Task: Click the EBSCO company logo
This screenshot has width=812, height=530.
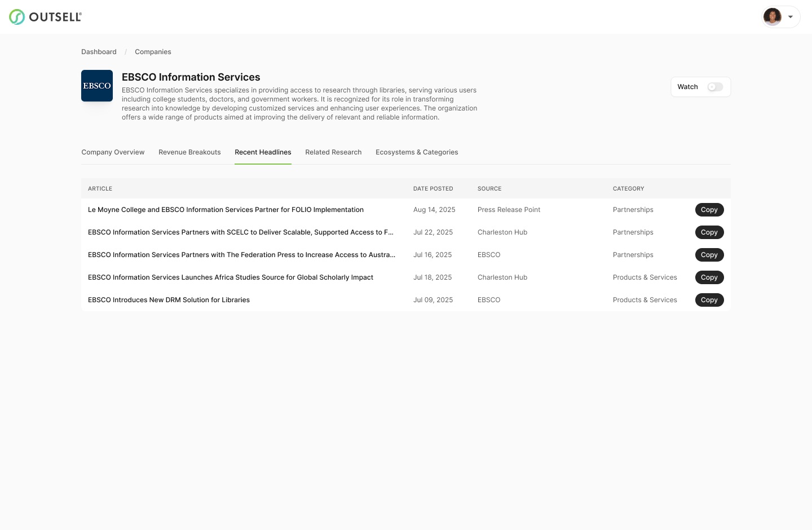Action: (97, 86)
